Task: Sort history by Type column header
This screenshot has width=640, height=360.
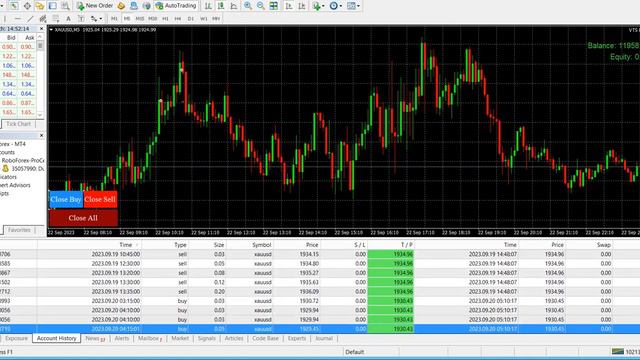Action: 180,245
